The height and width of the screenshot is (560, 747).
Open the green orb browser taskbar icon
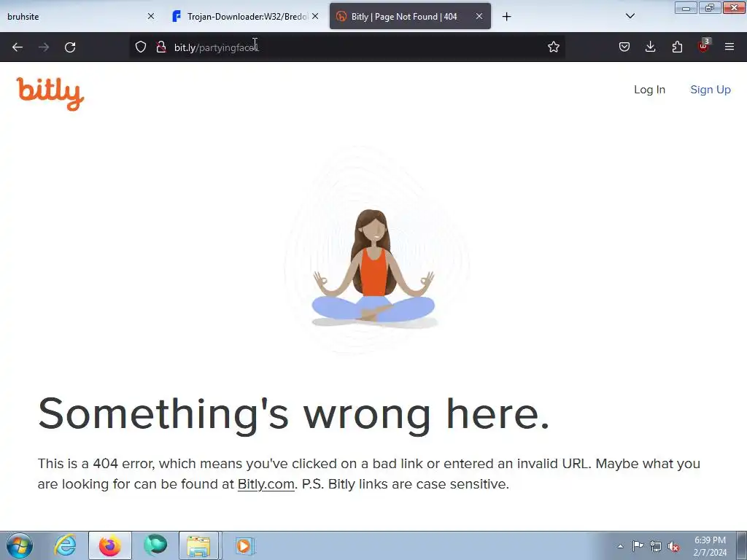coord(155,545)
